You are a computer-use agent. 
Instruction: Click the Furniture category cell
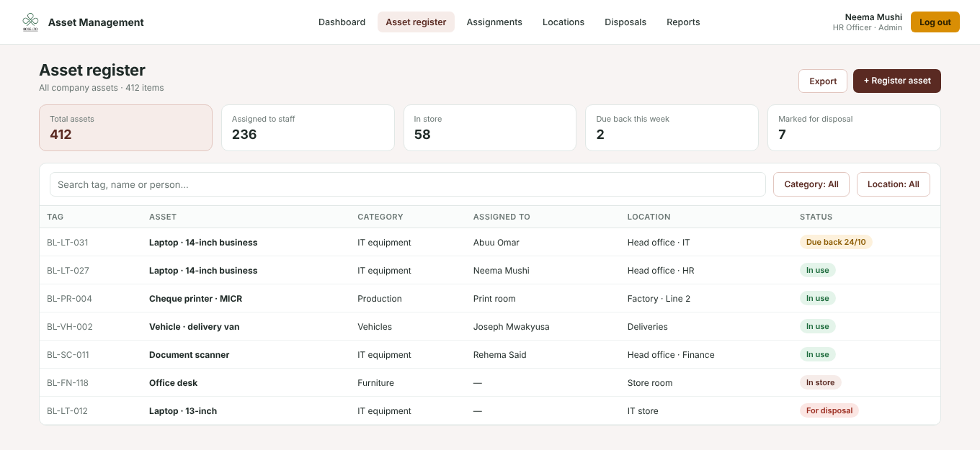[375, 383]
